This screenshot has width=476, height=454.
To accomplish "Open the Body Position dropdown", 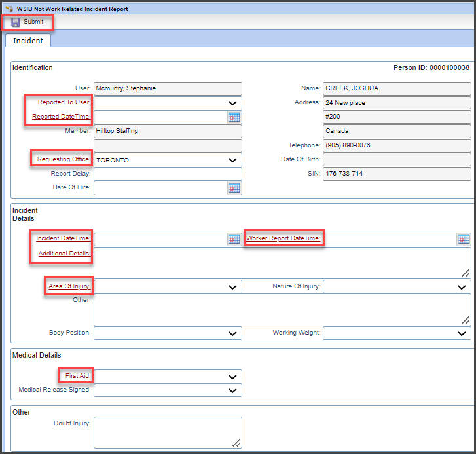I will pyautogui.click(x=232, y=333).
